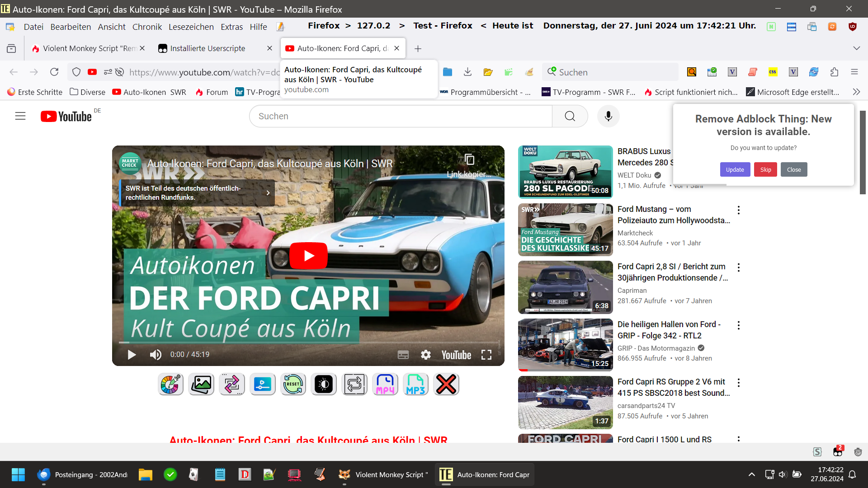Enter fullscreen mode in the video player
The width and height of the screenshot is (868, 488).
[486, 355]
